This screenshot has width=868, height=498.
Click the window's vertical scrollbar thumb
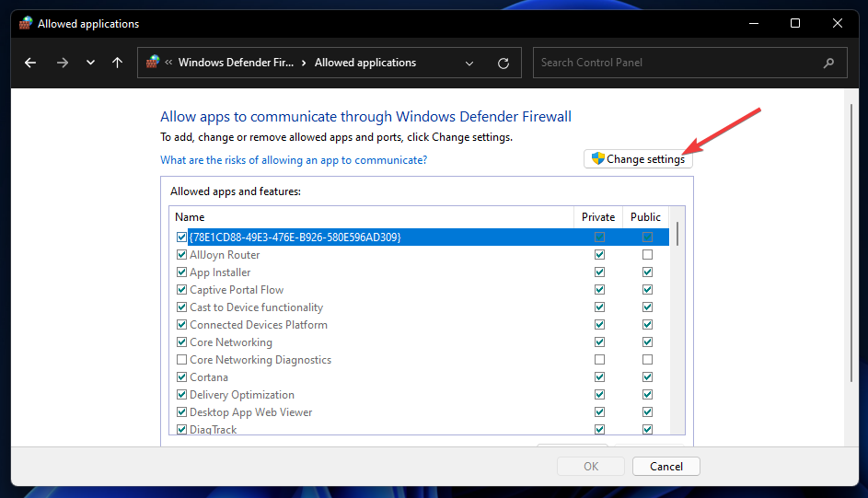pyautogui.click(x=851, y=242)
